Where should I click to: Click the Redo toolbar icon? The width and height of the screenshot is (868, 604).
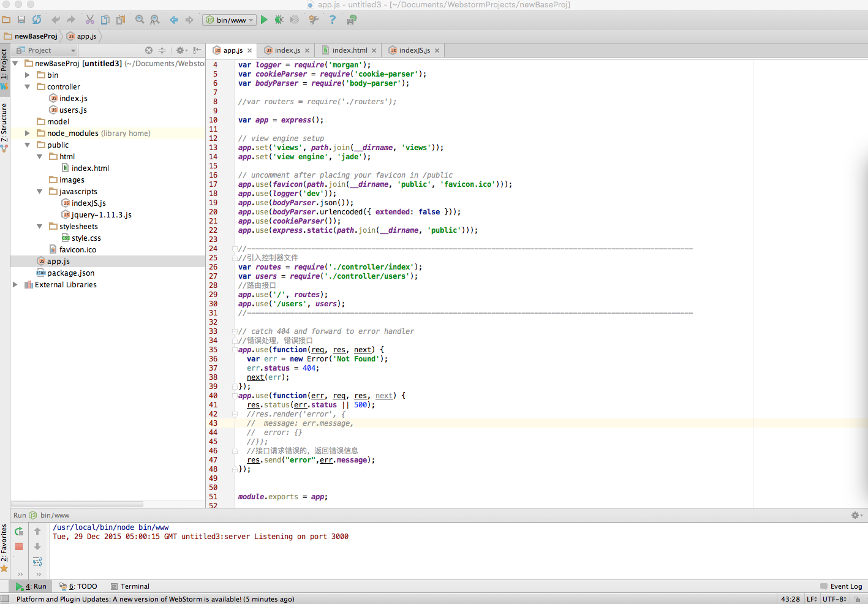(71, 20)
